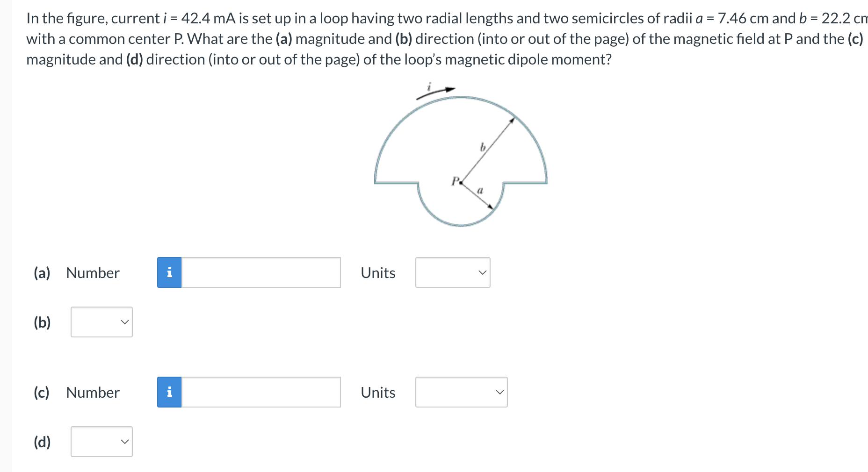The height and width of the screenshot is (472, 868).
Task: Open the direction dropdown for part (b)
Action: (101, 322)
